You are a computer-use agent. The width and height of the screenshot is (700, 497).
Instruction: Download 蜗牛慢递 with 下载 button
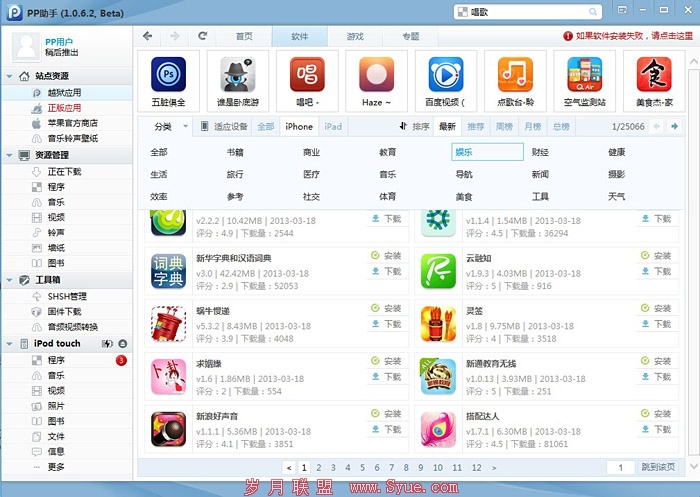387,324
